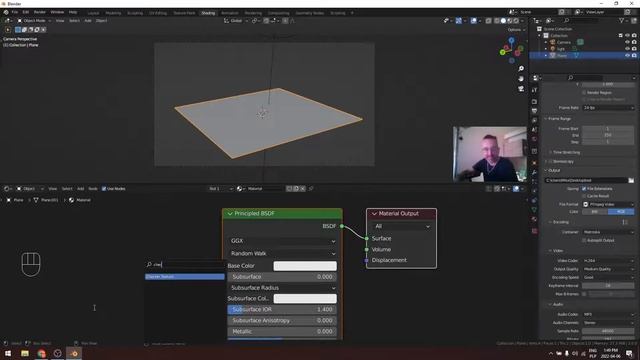Open the Render menu
This screenshot has height=360, width=640.
(x=40, y=12)
